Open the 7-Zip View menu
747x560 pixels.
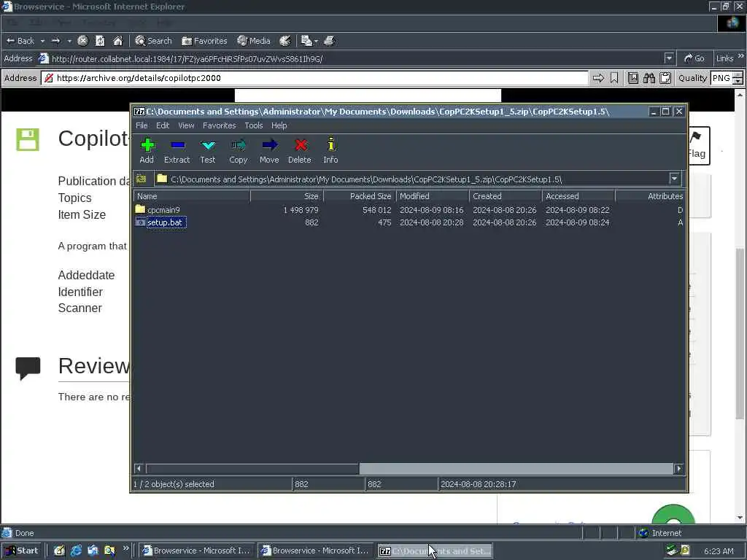point(186,125)
